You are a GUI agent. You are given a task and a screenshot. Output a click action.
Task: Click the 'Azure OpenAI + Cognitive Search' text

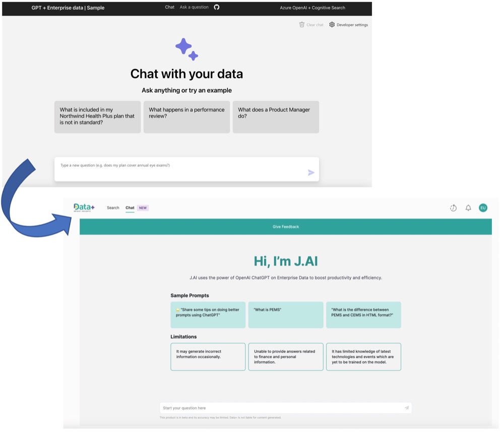click(x=312, y=8)
